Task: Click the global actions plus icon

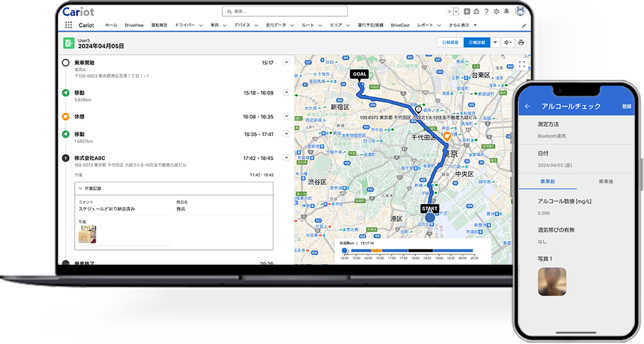Action: [x=467, y=12]
